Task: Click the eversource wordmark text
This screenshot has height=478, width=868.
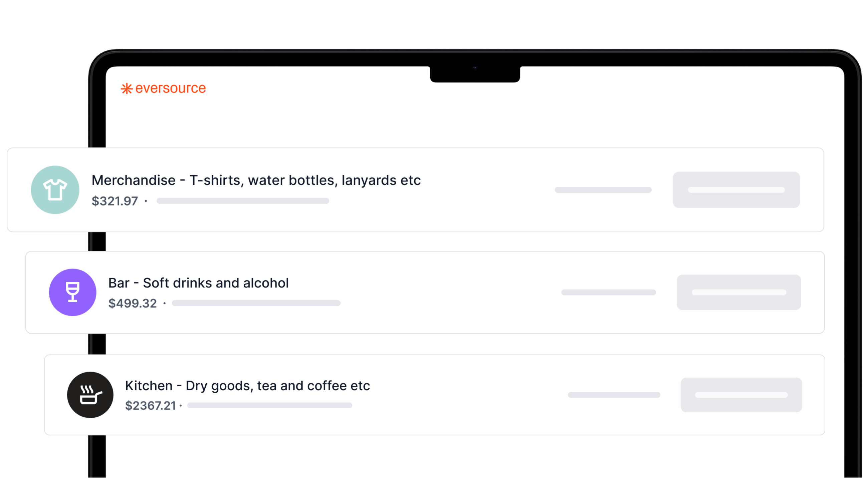Action: pyautogui.click(x=171, y=88)
